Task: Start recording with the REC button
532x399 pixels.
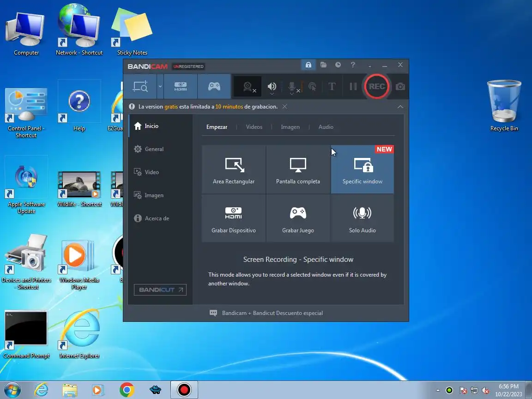Action: tap(377, 86)
